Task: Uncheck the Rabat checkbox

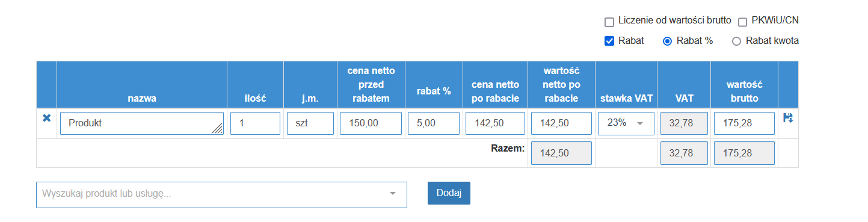Action: tap(609, 42)
